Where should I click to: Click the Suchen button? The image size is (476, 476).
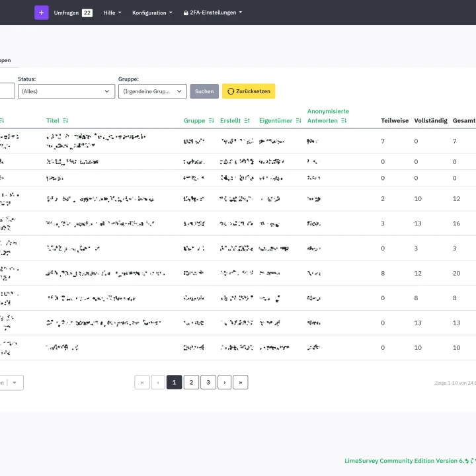tap(204, 91)
